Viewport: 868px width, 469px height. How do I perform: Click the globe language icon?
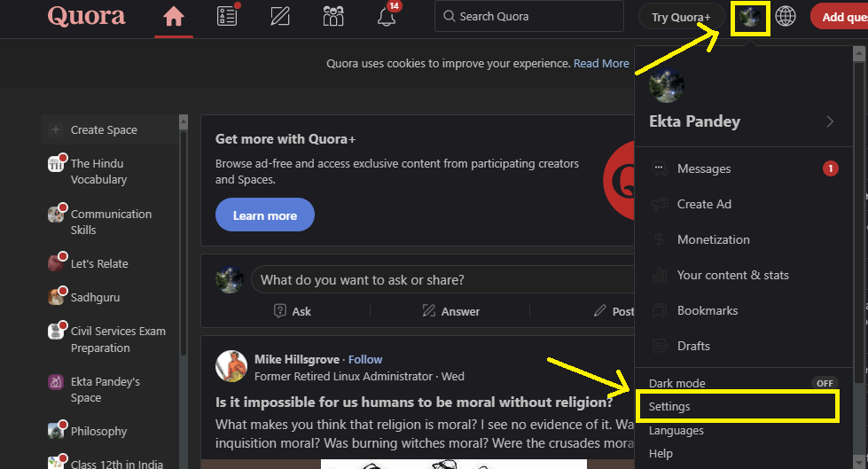pyautogui.click(x=786, y=17)
